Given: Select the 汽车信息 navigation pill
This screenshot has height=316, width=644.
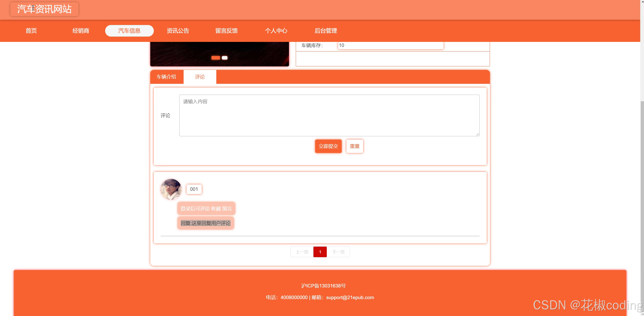Looking at the screenshot, I should pos(129,31).
